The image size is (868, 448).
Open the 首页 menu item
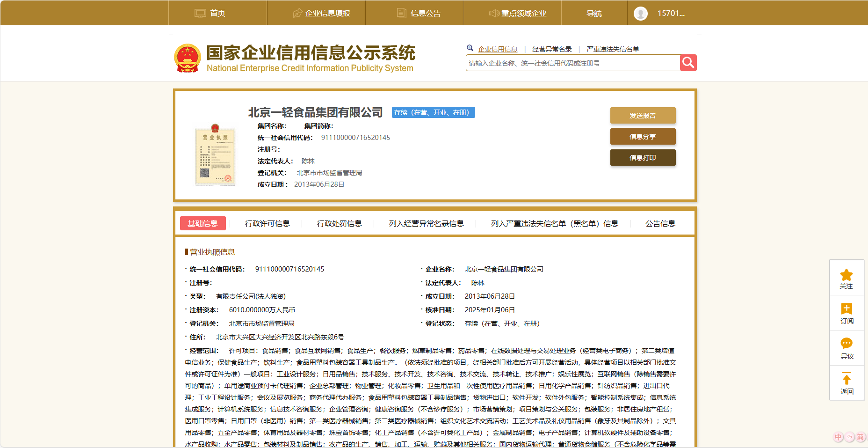tap(217, 13)
